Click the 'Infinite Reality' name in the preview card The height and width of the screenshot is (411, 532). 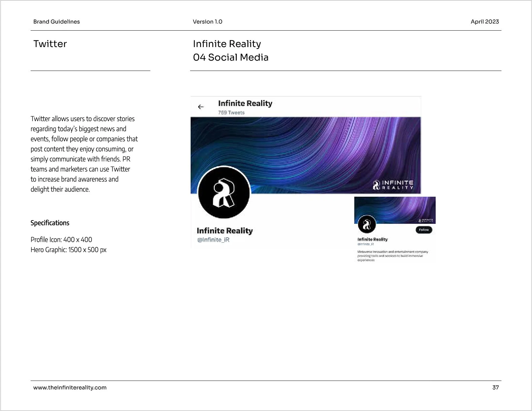point(372,239)
